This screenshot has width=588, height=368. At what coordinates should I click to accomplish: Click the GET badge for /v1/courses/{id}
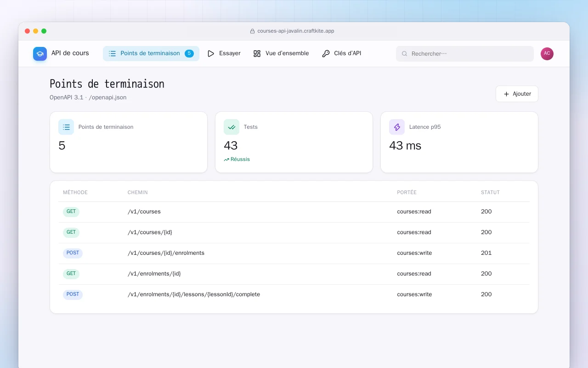pyautogui.click(x=71, y=232)
